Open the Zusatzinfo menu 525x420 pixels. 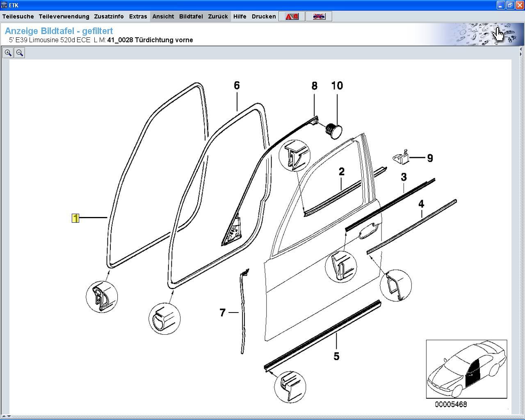pyautogui.click(x=109, y=16)
